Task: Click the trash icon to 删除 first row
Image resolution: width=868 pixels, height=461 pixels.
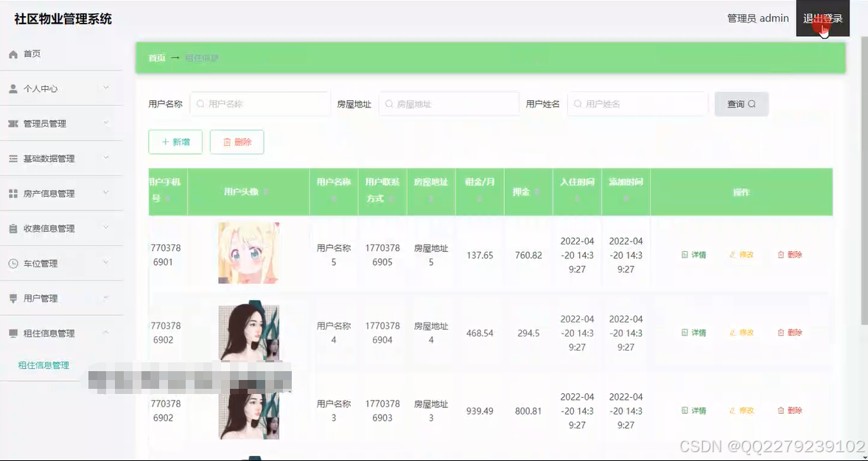Action: [x=781, y=254]
